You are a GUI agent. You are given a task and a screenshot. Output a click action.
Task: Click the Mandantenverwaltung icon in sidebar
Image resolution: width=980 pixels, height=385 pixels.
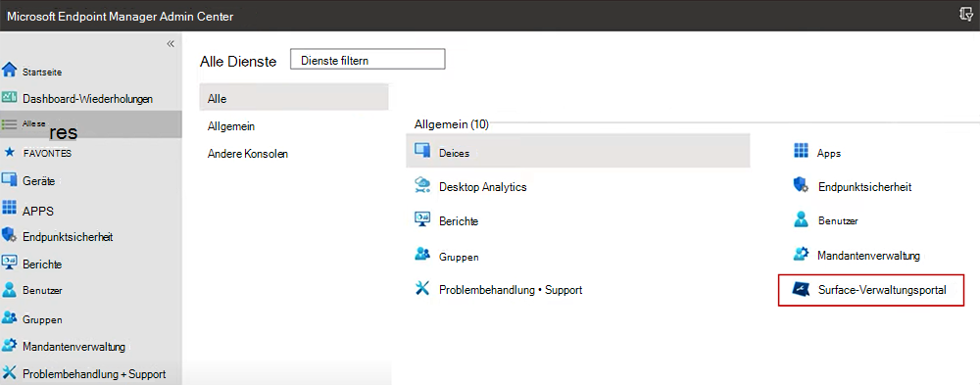point(9,345)
